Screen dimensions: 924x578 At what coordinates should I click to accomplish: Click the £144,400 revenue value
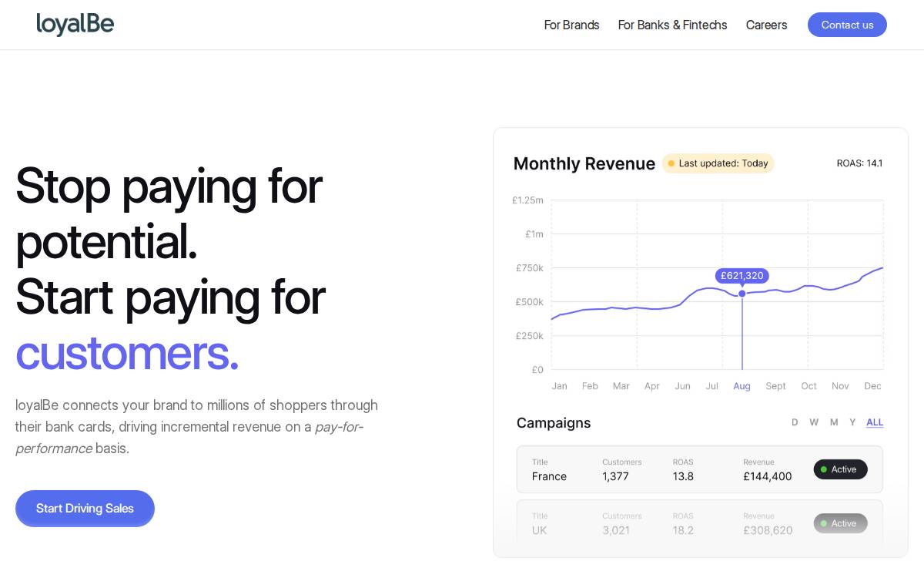[767, 476]
